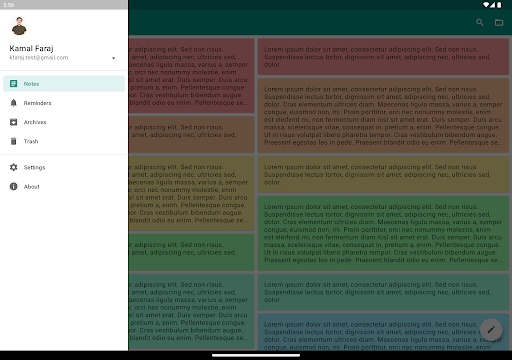
Task: Expand the account switcher arrow
Action: click(x=114, y=58)
